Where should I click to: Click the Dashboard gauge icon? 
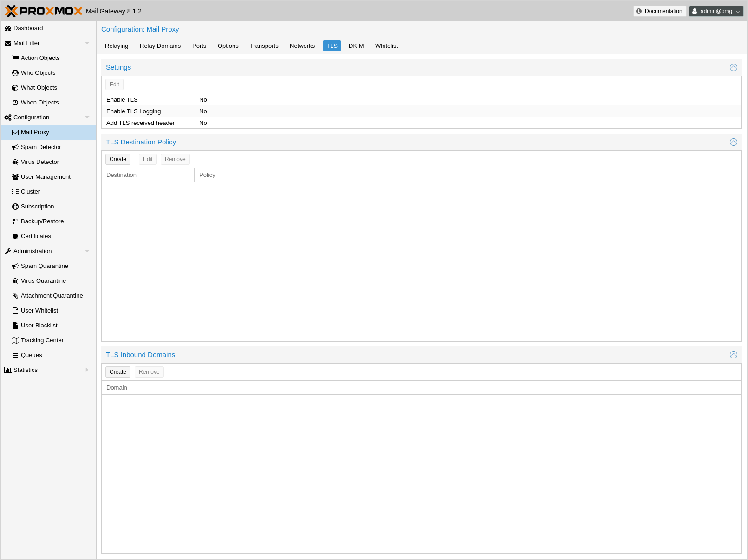click(x=8, y=28)
